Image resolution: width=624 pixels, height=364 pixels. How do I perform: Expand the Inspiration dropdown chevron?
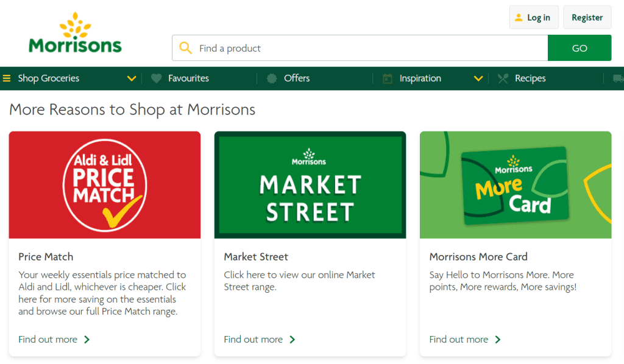478,79
